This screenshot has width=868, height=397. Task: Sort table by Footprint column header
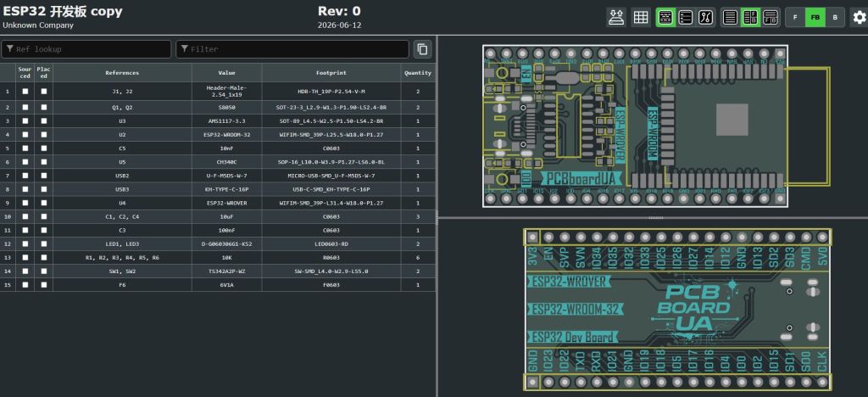[331, 73]
